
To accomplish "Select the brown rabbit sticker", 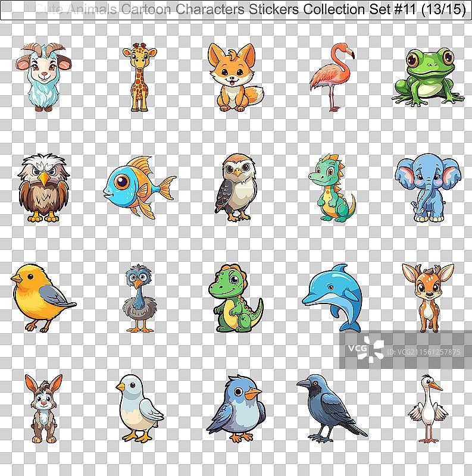I will tap(43, 408).
